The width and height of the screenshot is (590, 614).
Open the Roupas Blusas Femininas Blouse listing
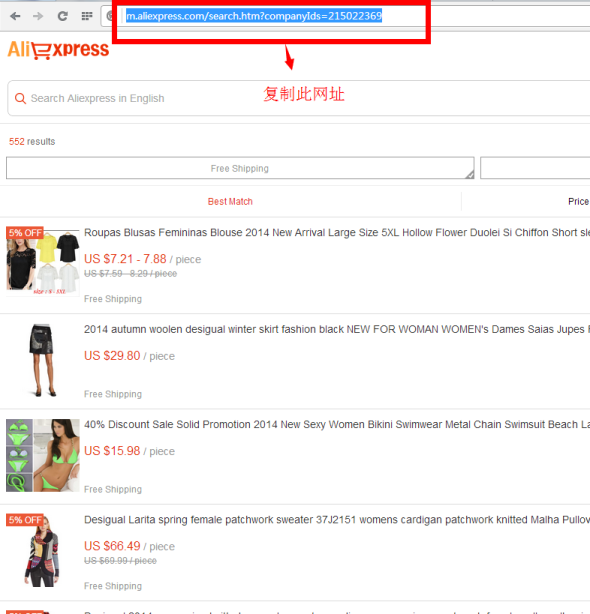pos(337,233)
